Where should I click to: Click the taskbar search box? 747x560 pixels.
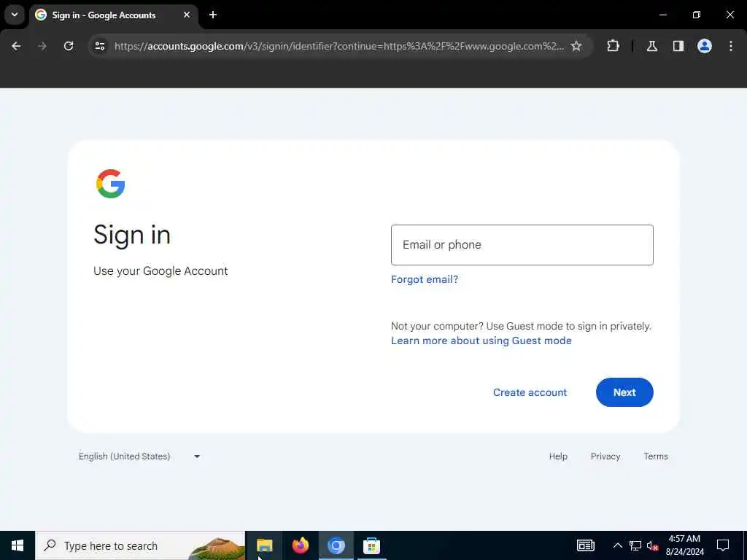click(140, 545)
